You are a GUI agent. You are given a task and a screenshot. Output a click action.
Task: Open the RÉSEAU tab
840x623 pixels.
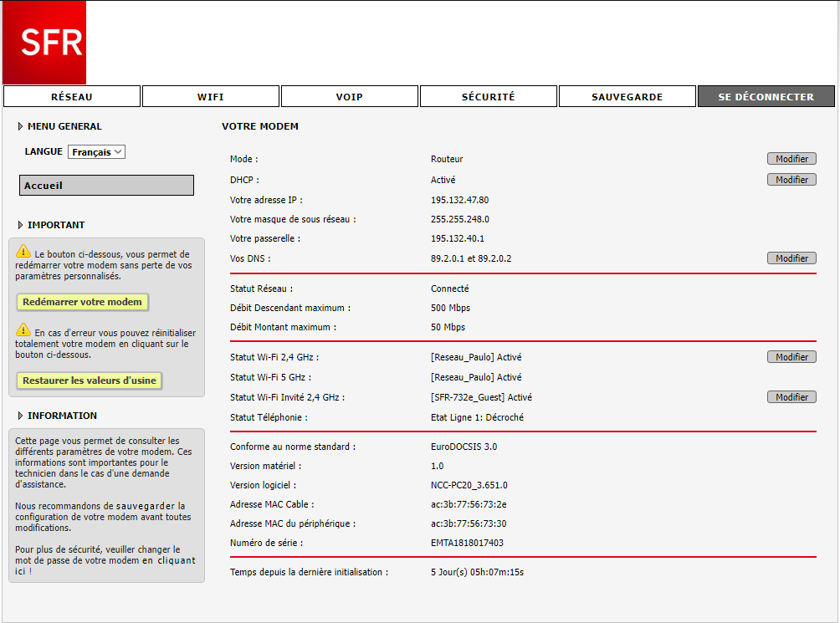pos(72,97)
